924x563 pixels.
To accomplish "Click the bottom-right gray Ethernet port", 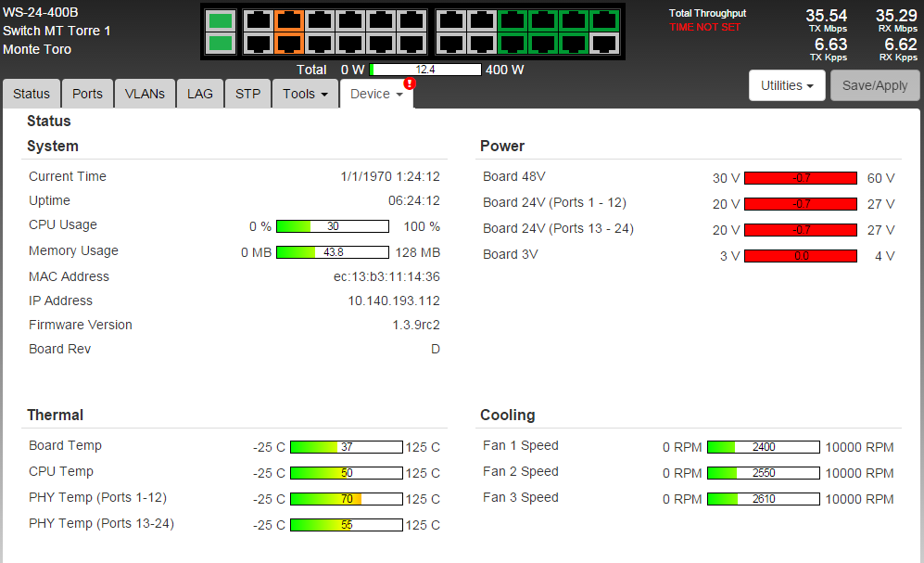I will (604, 43).
